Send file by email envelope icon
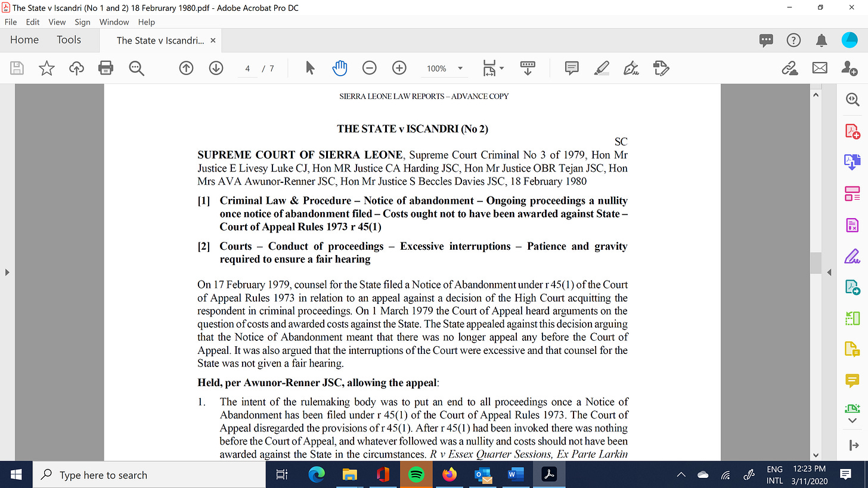Screen dimensions: 868x488 coord(820,69)
